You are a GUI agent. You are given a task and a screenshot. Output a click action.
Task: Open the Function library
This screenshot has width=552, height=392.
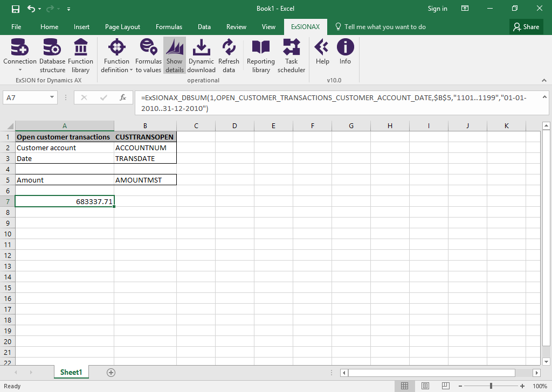tap(81, 55)
